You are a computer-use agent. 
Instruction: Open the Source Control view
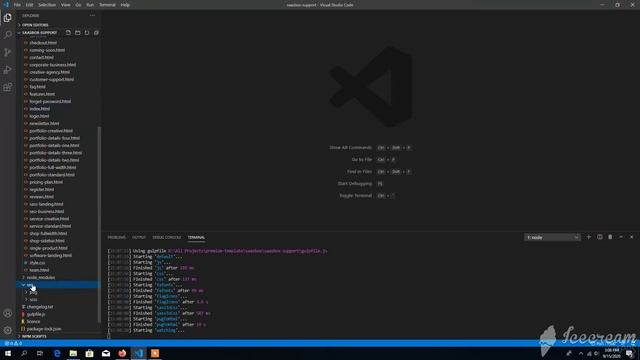(8, 52)
